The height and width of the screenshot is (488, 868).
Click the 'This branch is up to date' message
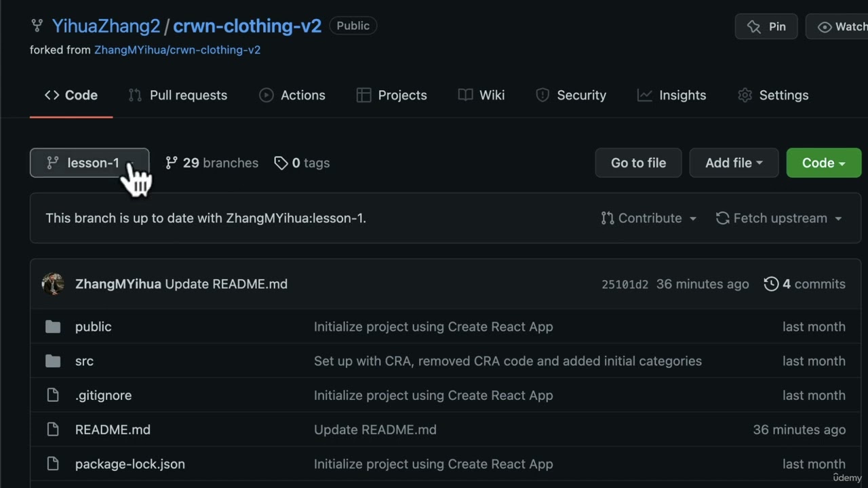click(205, 218)
